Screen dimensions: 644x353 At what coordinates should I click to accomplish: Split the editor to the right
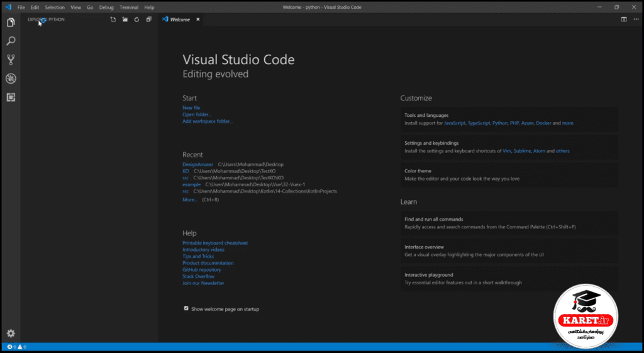tap(624, 20)
